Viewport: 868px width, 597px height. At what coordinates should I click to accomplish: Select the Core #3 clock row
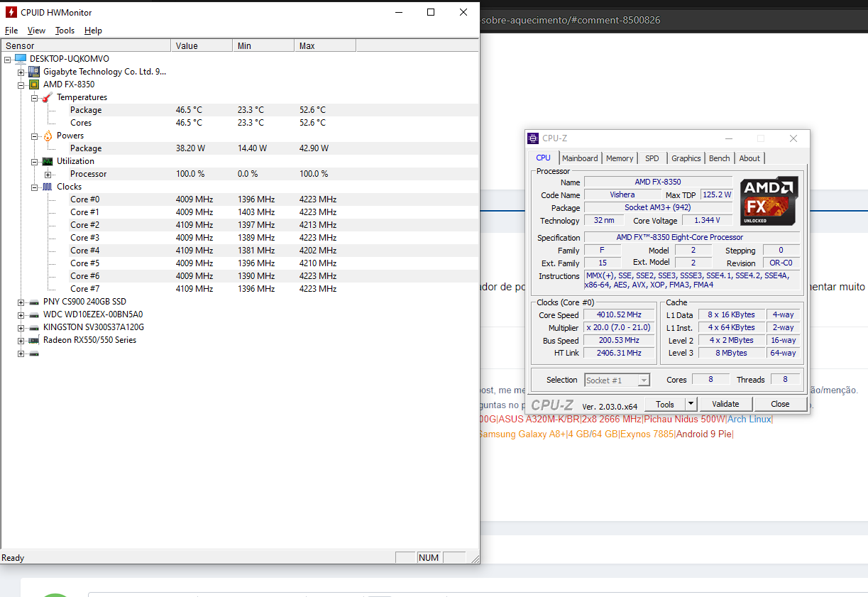pos(240,238)
